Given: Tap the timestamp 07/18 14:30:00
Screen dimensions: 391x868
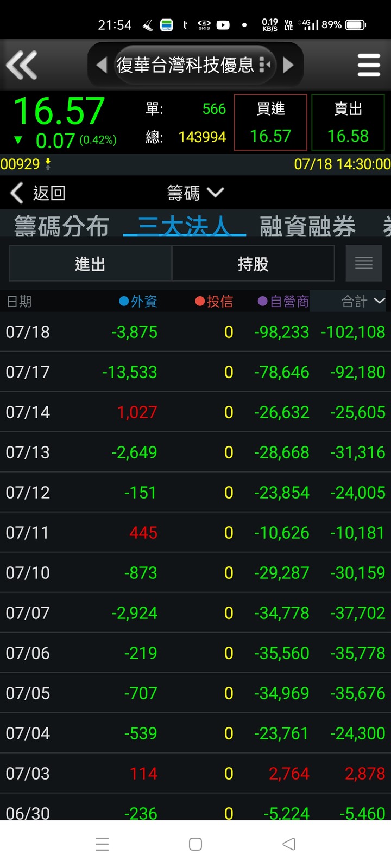Looking at the screenshot, I should [342, 164].
